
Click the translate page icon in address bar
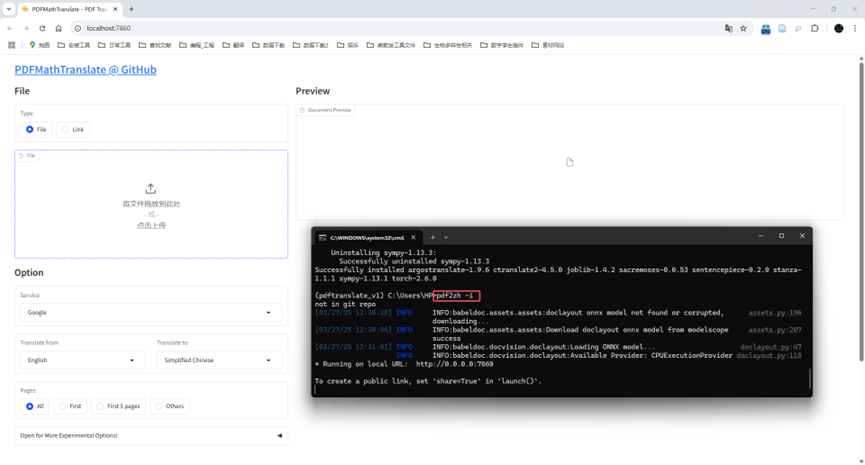click(729, 28)
